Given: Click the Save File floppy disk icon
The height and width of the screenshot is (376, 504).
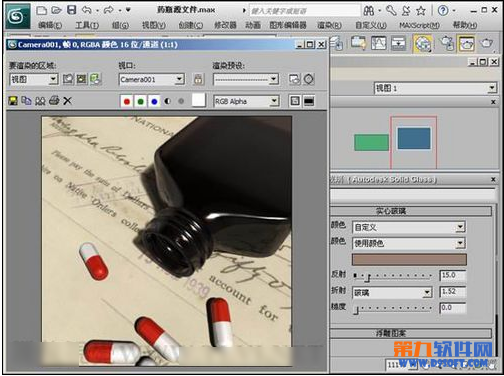Looking at the screenshot, I should tap(72, 10).
